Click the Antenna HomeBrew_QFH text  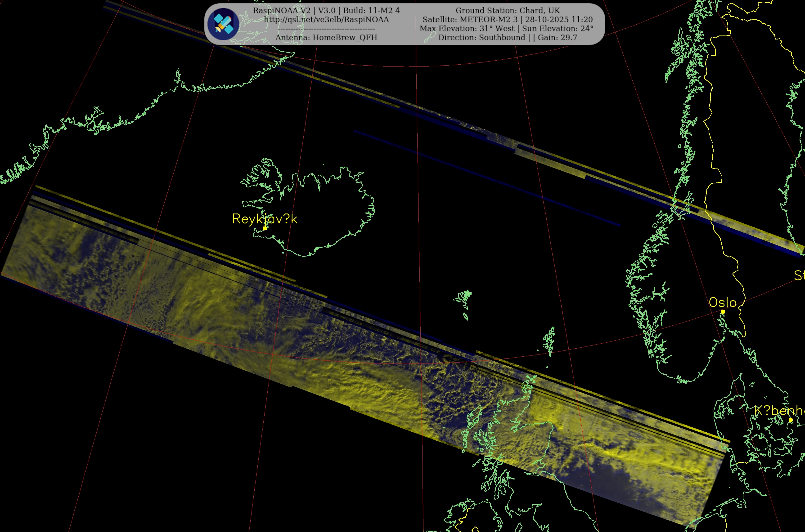pyautogui.click(x=326, y=38)
